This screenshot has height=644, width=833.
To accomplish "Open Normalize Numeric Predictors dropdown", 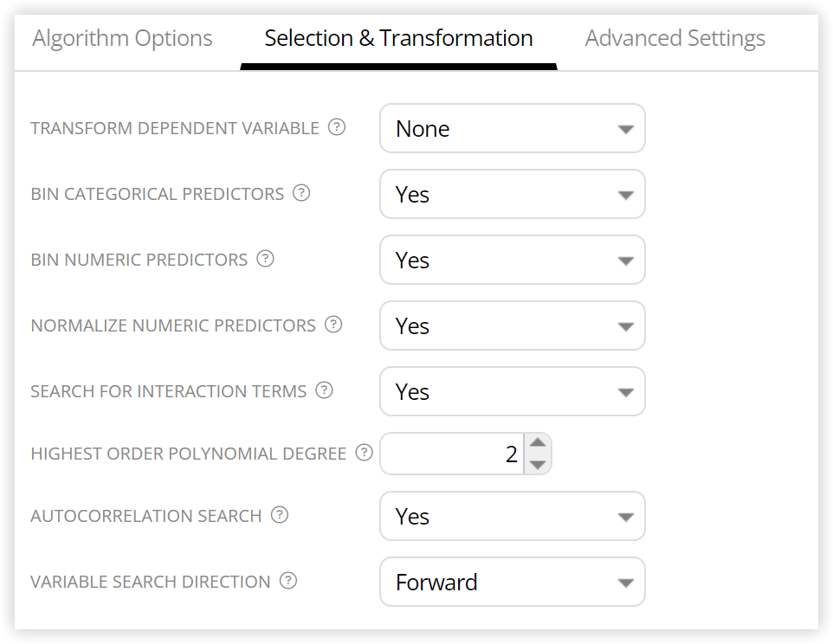I will pos(512,326).
